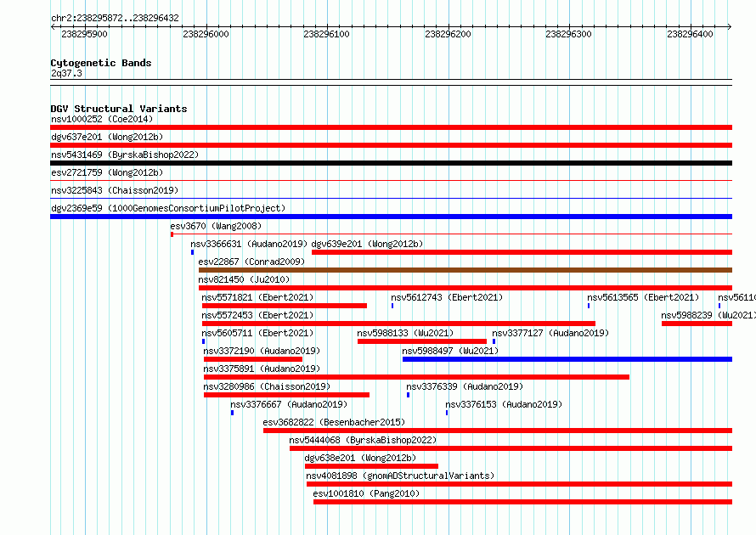Click nsv3372190 (Audano2019) label
This screenshot has width=756, height=535.
(x=262, y=351)
